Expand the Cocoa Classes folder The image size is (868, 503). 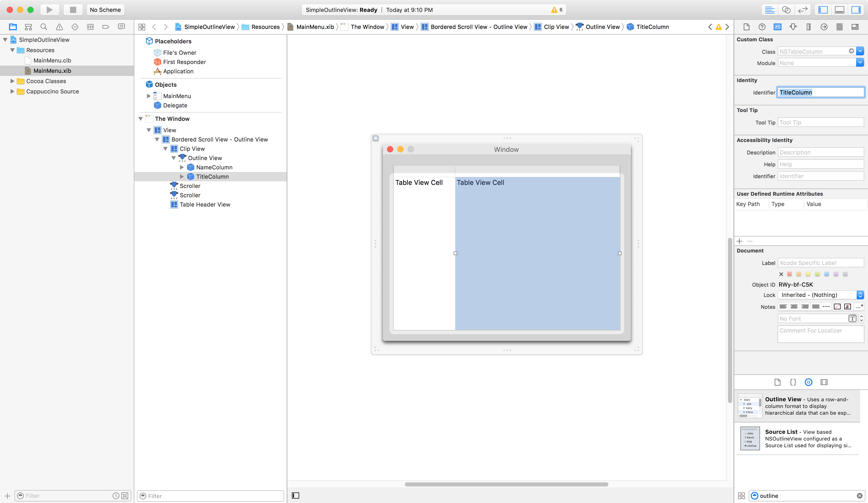click(x=12, y=81)
